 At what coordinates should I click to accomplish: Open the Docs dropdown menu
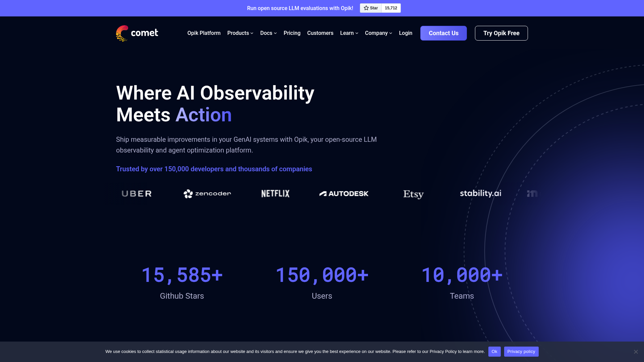(x=268, y=33)
